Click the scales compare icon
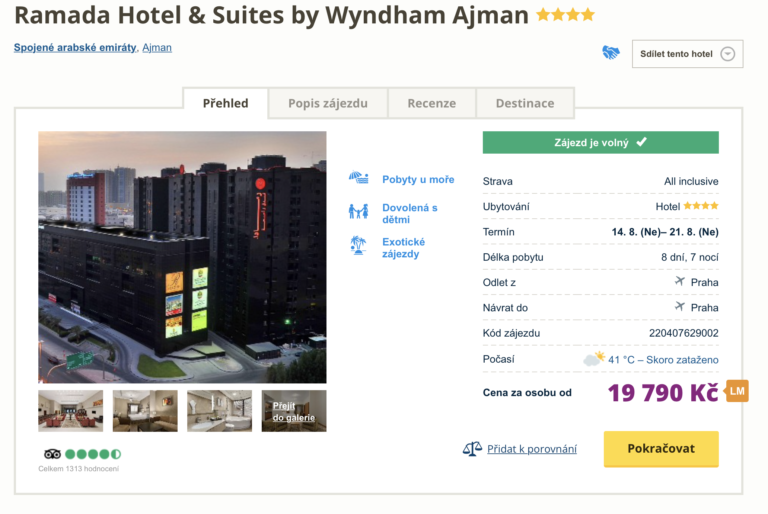 click(472, 449)
